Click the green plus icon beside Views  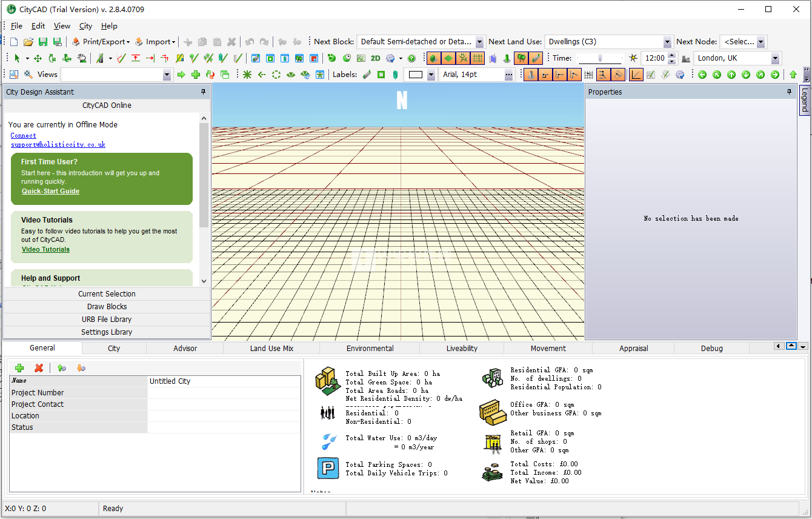click(195, 75)
